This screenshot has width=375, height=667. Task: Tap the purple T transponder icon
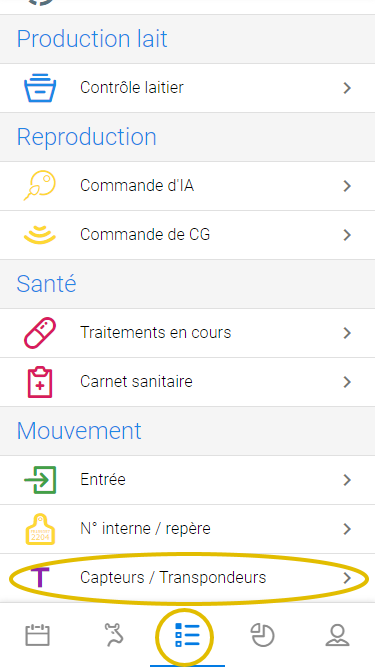[40, 578]
